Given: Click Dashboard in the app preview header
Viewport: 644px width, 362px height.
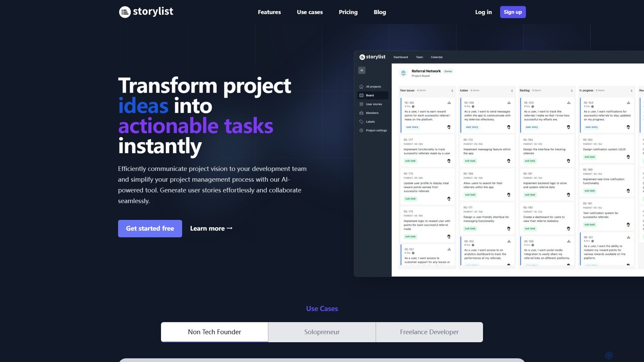Looking at the screenshot, I should (x=400, y=57).
